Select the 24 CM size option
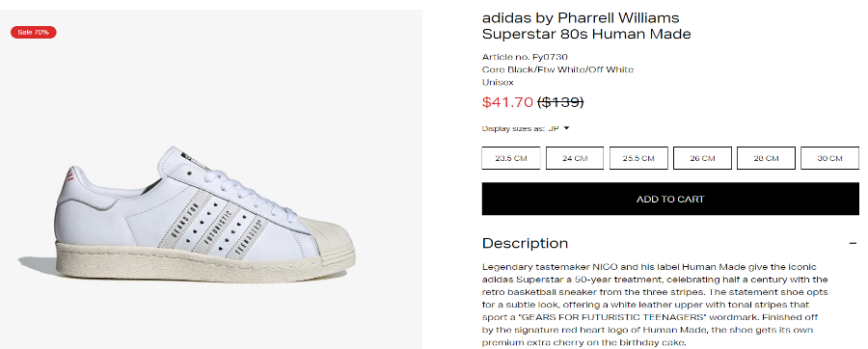868x349 pixels. click(575, 158)
